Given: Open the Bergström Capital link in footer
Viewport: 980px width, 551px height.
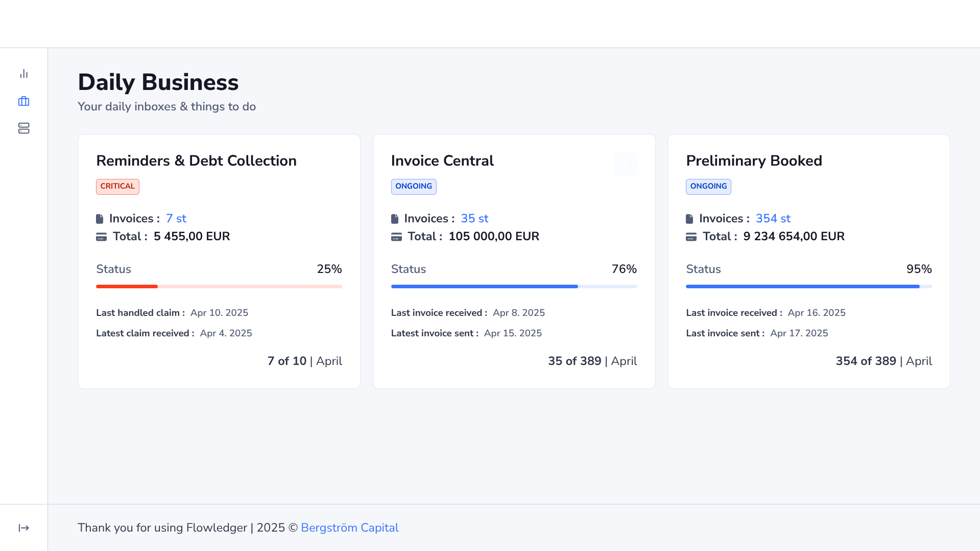Looking at the screenshot, I should 349,527.
